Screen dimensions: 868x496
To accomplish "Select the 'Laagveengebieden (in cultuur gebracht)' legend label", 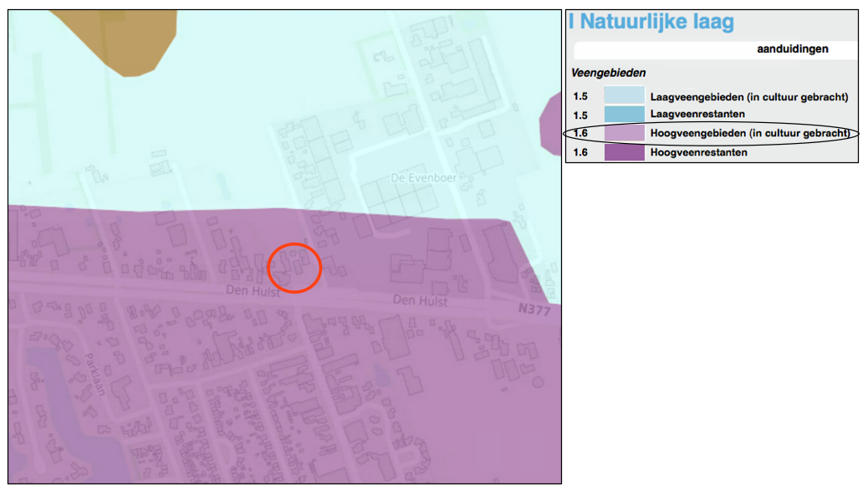I will (x=748, y=97).
